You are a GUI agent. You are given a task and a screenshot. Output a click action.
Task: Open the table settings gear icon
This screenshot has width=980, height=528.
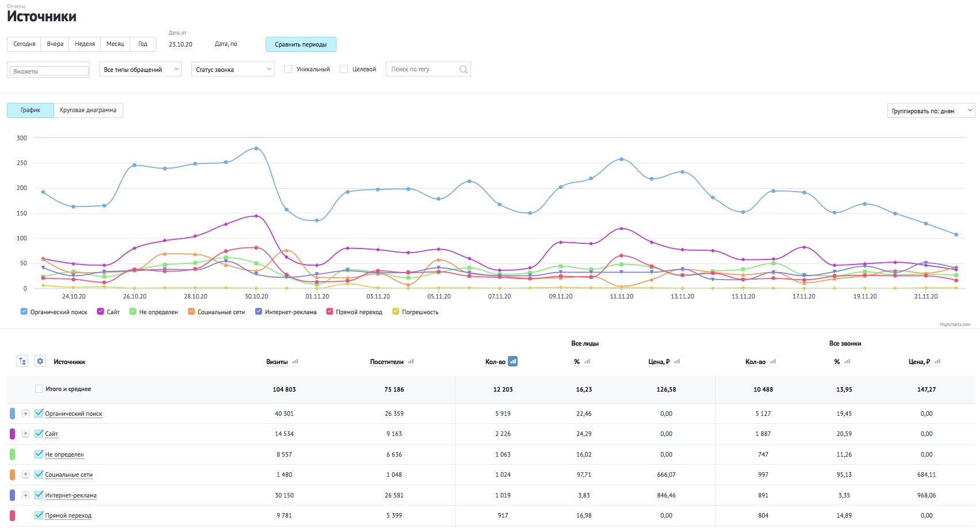[x=40, y=361]
